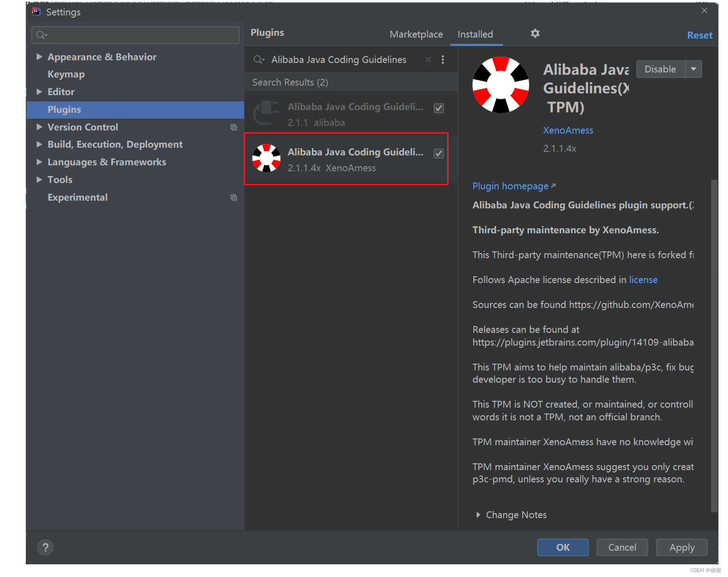Expand Build, Execution, Deployment node
Viewport: 728px width, 577px height.
tap(39, 144)
